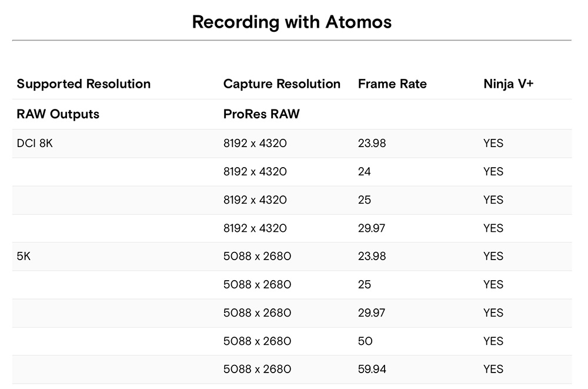Image resolution: width=588 pixels, height=389 pixels.
Task: Select the 59.94 frame rate cell
Action: tap(372, 369)
